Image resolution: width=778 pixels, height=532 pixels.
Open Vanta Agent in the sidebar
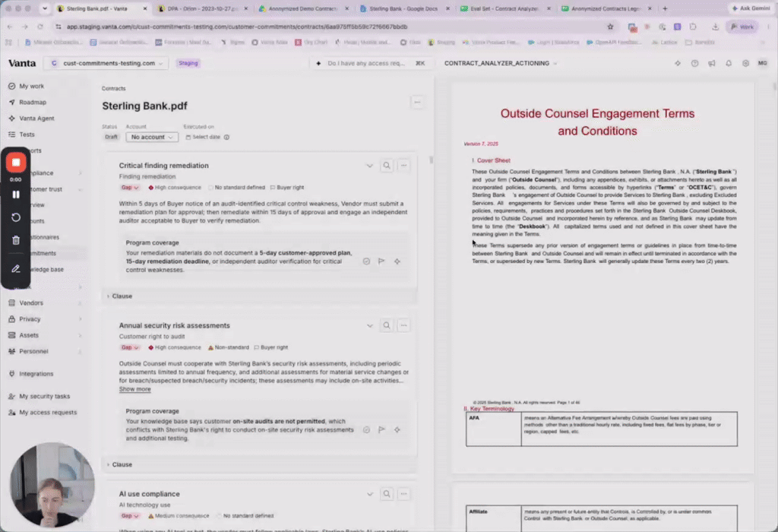click(36, 119)
